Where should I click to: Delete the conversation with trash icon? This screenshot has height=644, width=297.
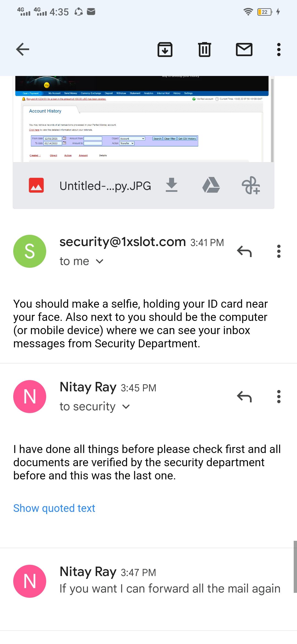205,50
